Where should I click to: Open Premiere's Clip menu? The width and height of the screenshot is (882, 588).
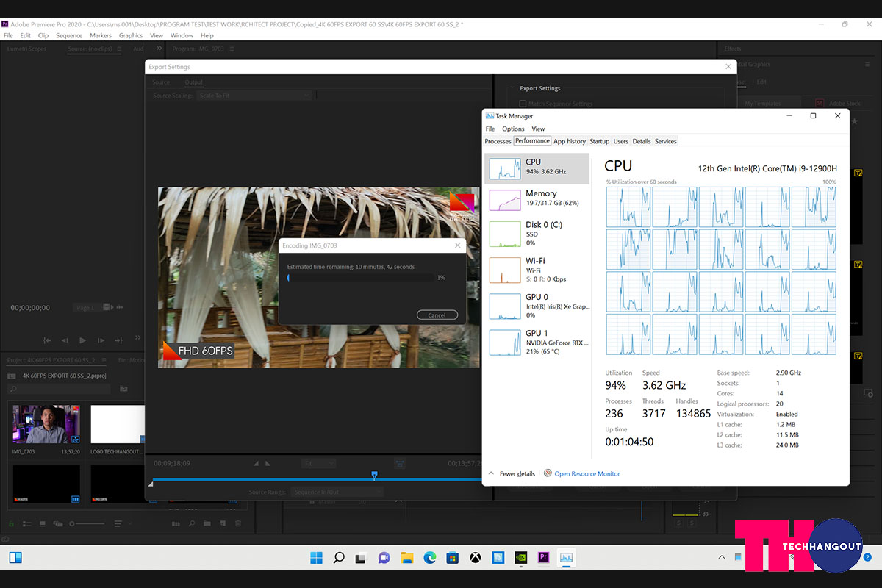(43, 35)
